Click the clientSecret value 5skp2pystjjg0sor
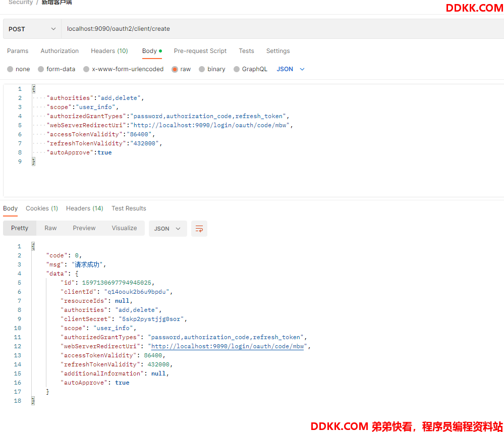Image resolution: width=504 pixels, height=432 pixels. pyautogui.click(x=151, y=319)
